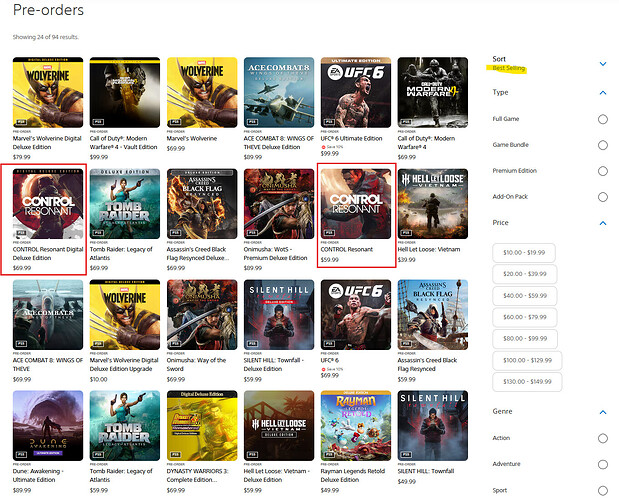Collapse the Genre filter section
Viewport: 619px width, 500px height.
coord(602,412)
